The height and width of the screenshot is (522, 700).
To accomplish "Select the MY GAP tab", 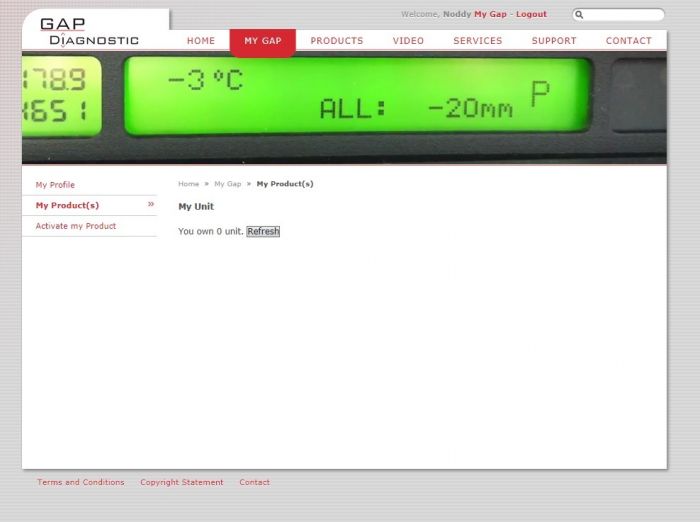I will [x=263, y=42].
